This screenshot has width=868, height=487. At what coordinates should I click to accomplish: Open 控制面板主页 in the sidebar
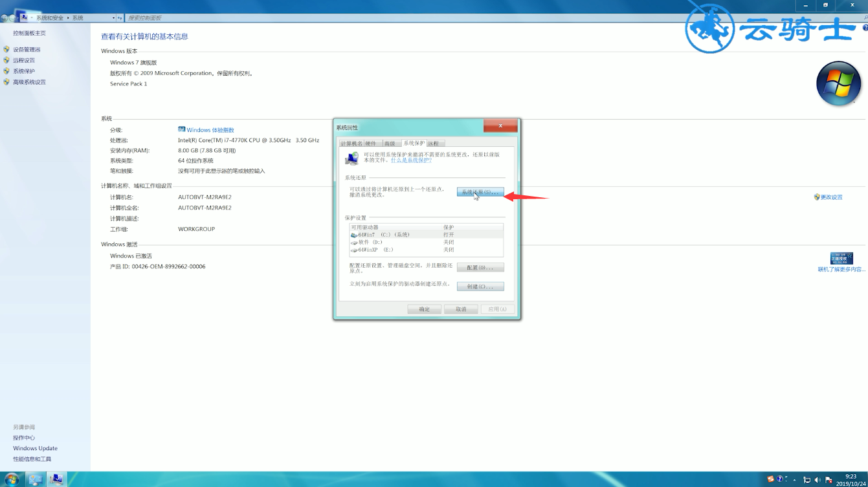pos(29,33)
